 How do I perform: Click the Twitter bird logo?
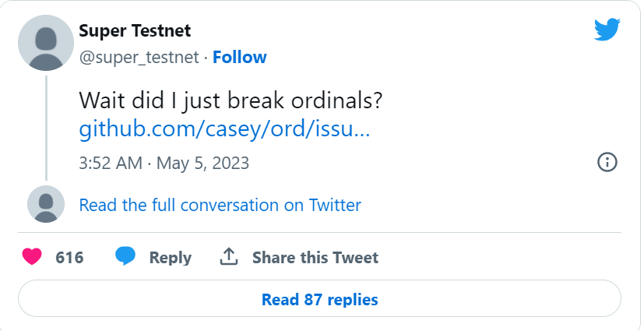(x=607, y=30)
